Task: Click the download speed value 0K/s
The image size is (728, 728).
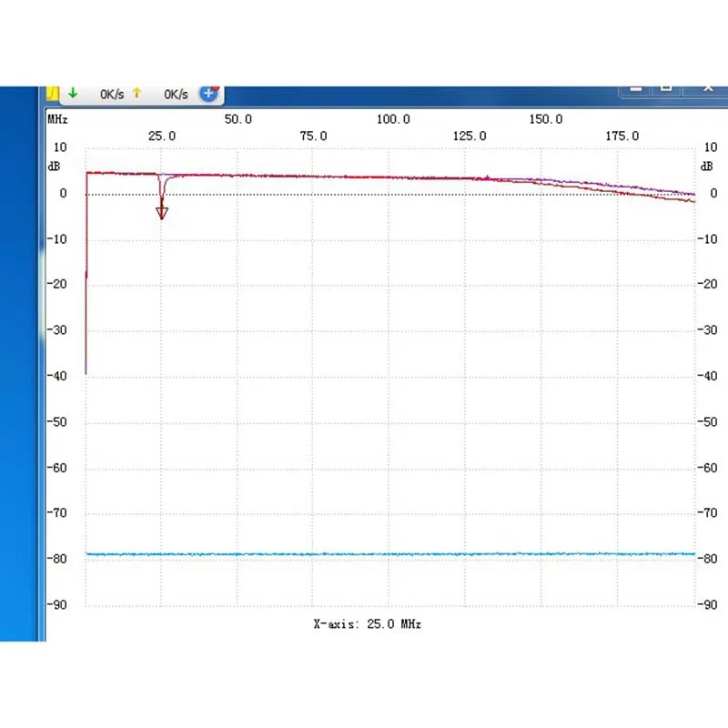Action: [x=112, y=95]
